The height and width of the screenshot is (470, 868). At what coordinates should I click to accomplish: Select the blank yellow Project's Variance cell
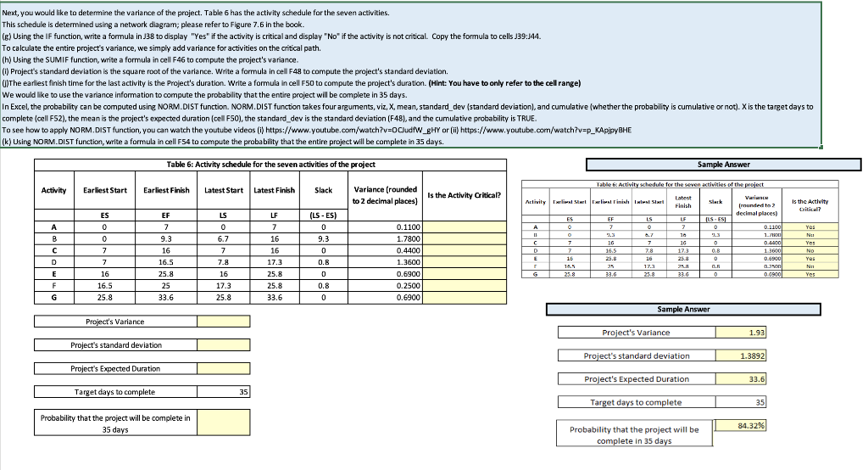[x=224, y=322]
